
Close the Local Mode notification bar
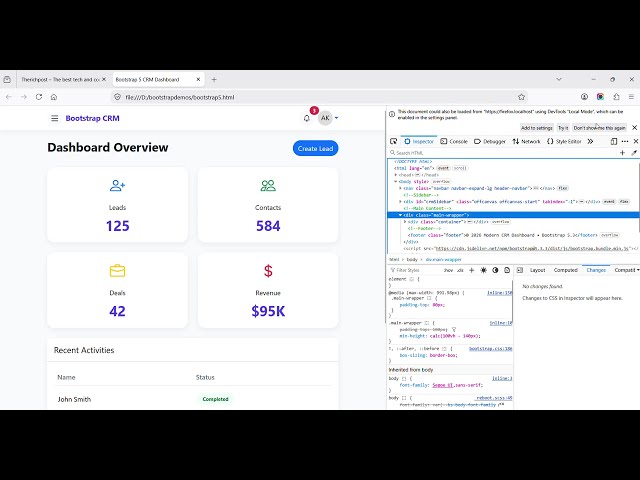(x=634, y=128)
